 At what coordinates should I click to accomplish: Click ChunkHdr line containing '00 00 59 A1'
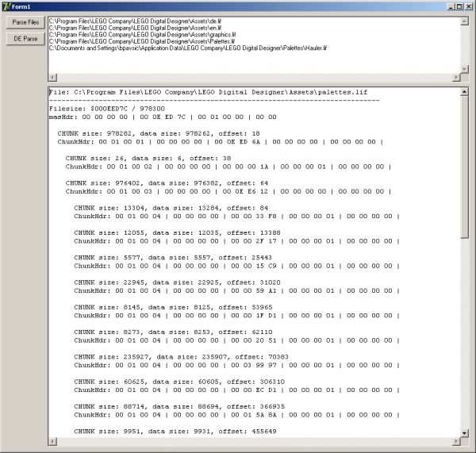pos(236,291)
